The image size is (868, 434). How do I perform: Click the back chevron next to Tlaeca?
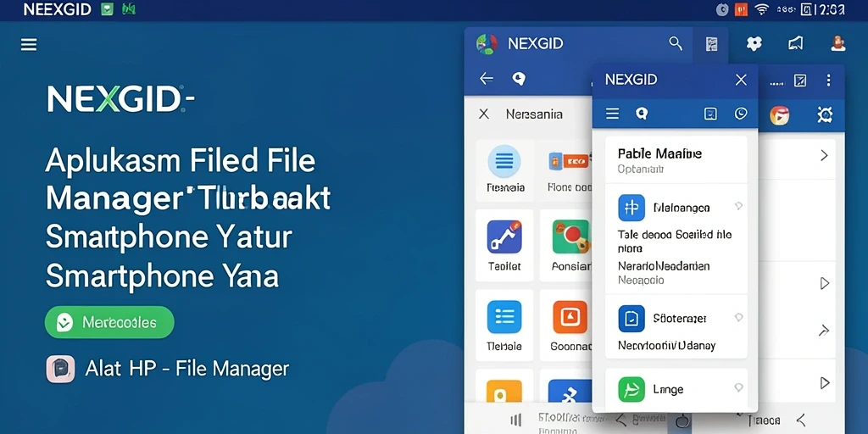point(799,420)
